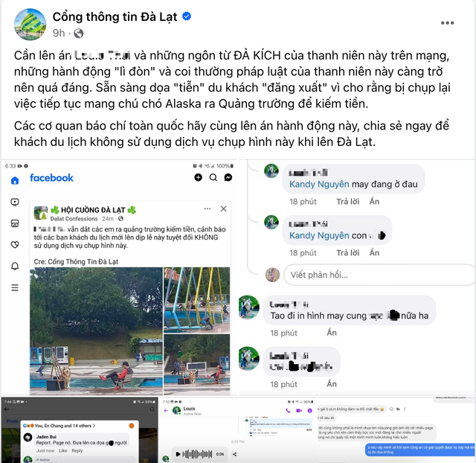Expand the 'You, En Chang and 14 others' reactions
The height and width of the screenshot is (463, 476).
click(x=65, y=426)
